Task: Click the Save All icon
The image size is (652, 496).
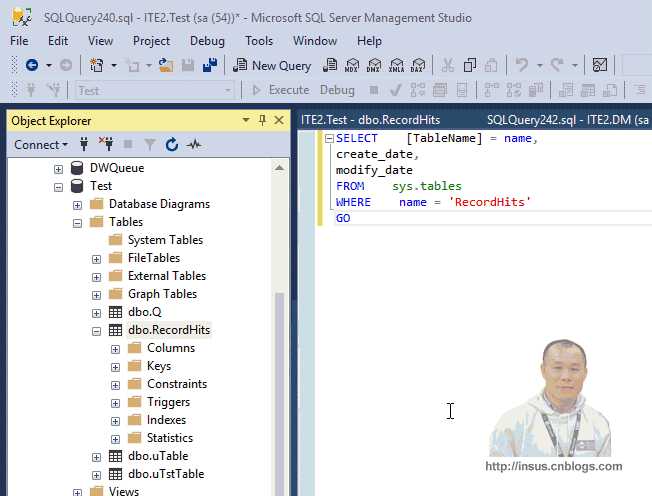Action: pyautogui.click(x=210, y=65)
